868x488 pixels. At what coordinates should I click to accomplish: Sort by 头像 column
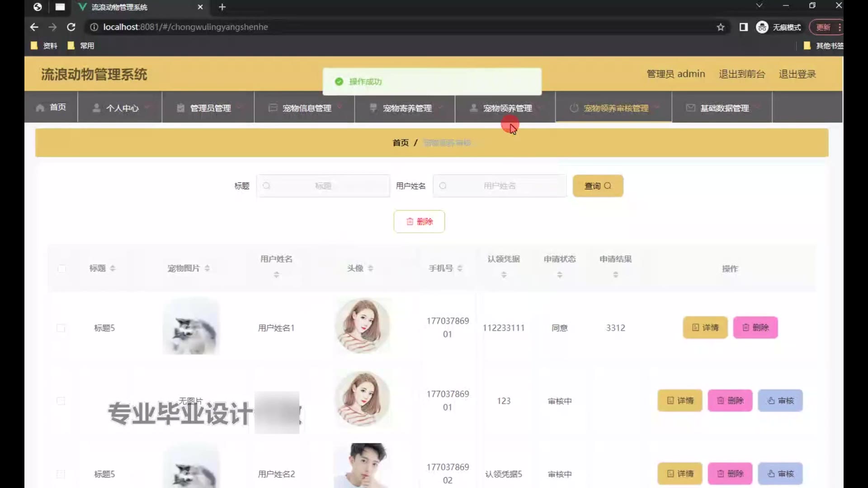click(x=371, y=268)
